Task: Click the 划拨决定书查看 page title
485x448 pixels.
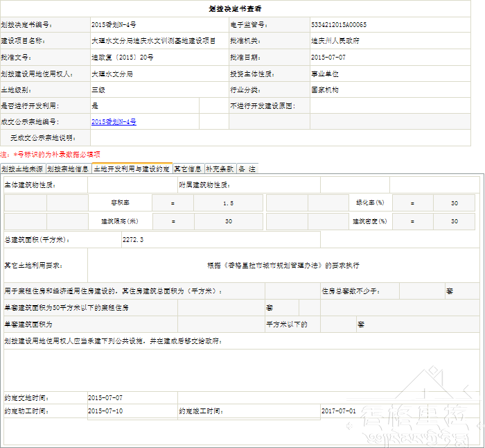Action: (235, 9)
